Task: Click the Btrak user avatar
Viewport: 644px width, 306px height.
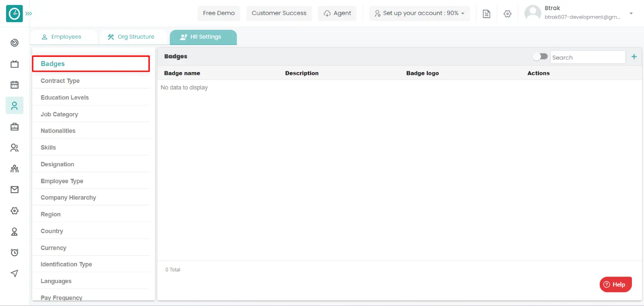Action: [x=533, y=13]
